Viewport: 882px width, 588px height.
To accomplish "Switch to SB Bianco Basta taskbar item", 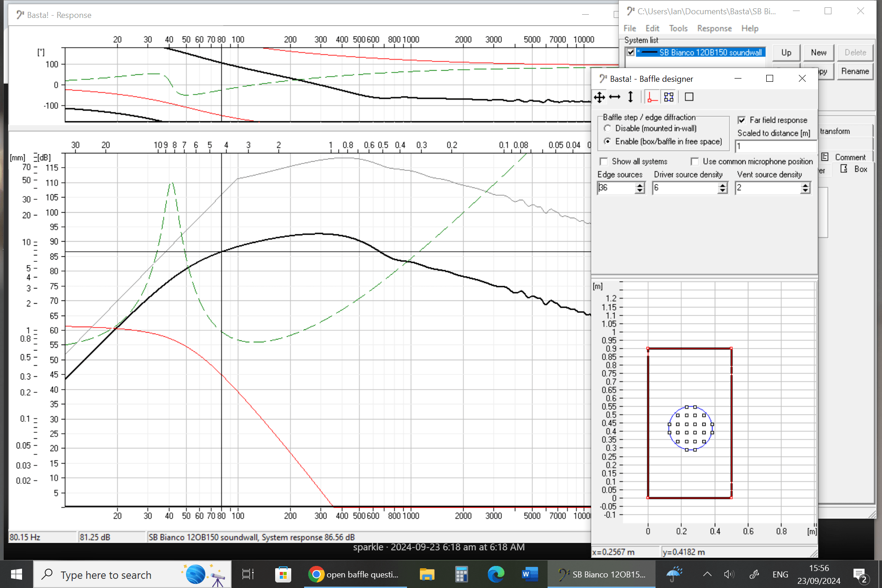I will pyautogui.click(x=601, y=574).
